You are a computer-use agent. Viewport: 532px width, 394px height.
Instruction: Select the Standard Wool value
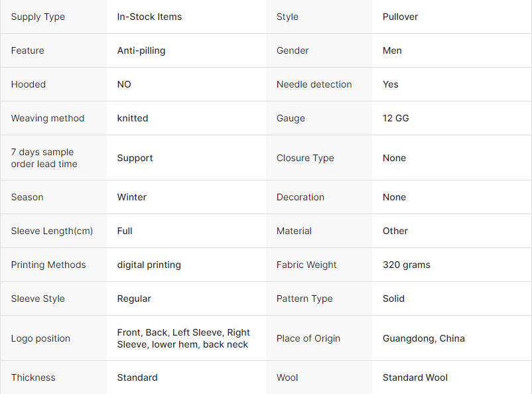tap(415, 377)
